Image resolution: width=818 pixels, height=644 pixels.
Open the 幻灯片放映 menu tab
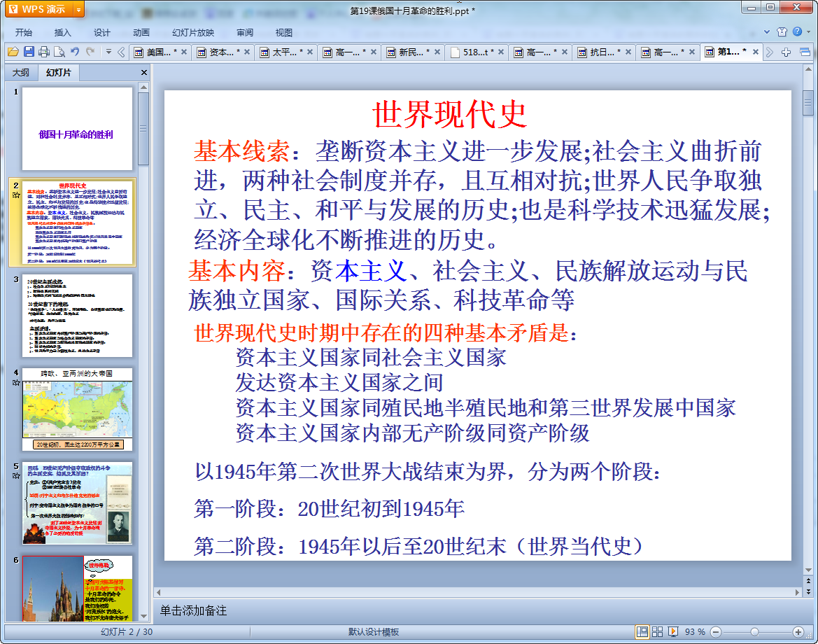click(193, 32)
